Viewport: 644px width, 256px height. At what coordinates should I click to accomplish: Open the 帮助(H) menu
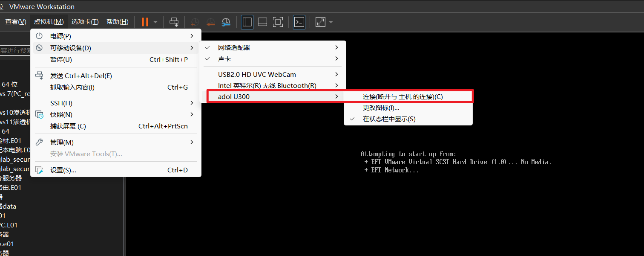[117, 22]
